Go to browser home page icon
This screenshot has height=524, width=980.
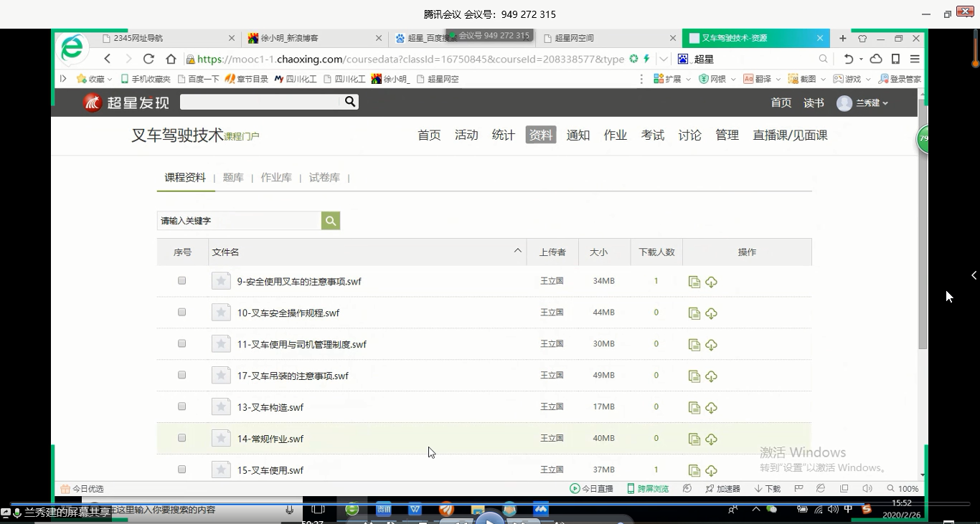click(171, 59)
